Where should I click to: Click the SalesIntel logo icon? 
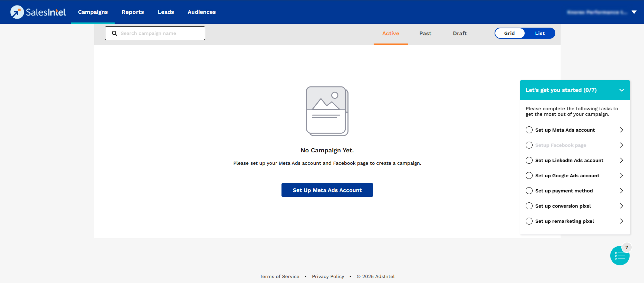click(x=17, y=12)
